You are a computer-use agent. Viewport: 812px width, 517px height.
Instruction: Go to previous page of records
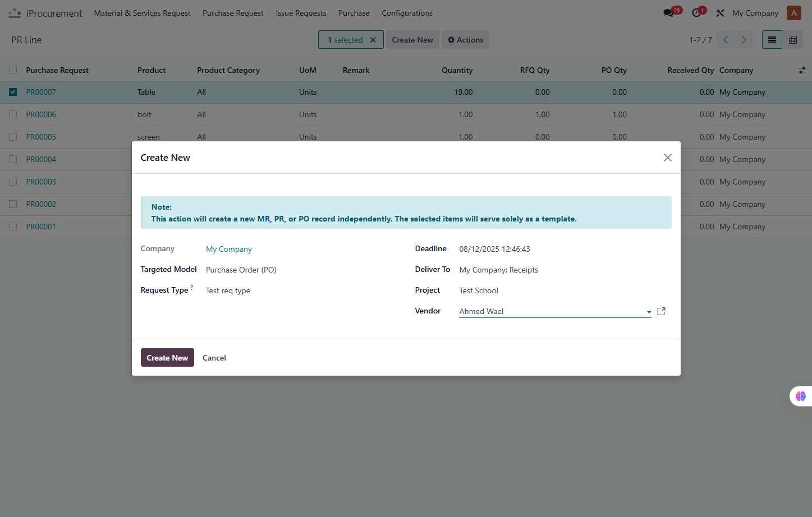tap(726, 40)
